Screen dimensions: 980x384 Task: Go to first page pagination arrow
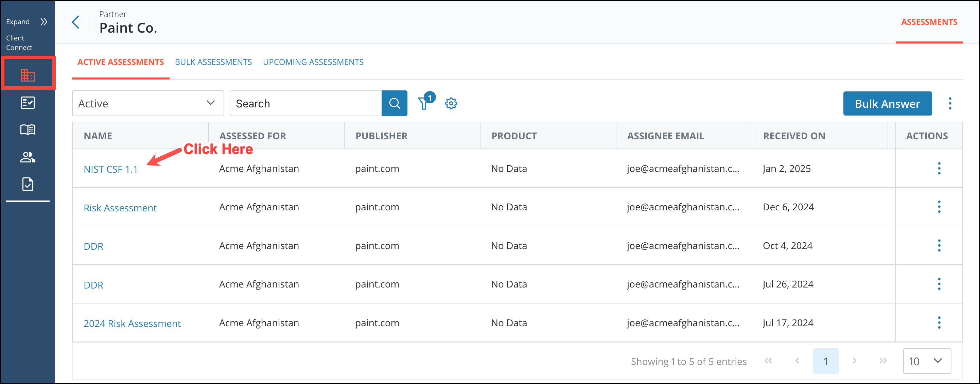click(769, 361)
